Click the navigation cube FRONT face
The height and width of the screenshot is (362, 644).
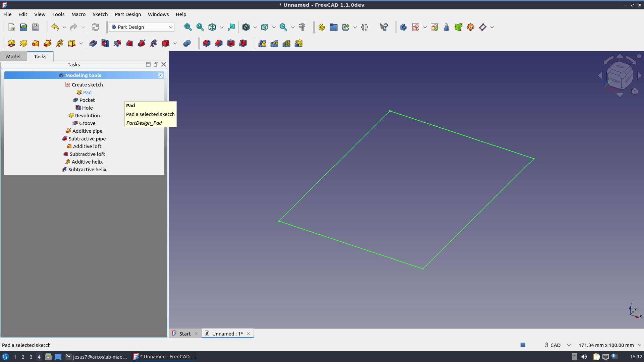tap(614, 81)
